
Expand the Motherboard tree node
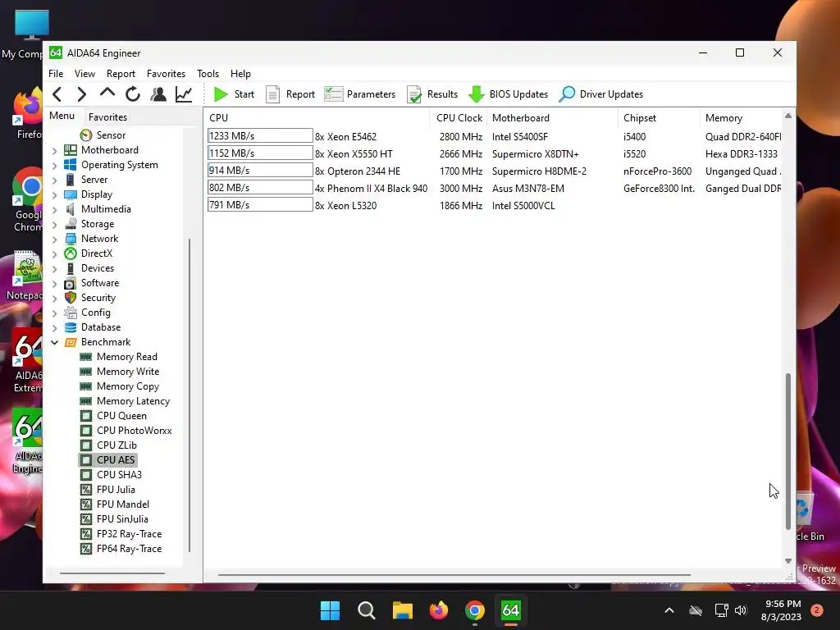(55, 151)
